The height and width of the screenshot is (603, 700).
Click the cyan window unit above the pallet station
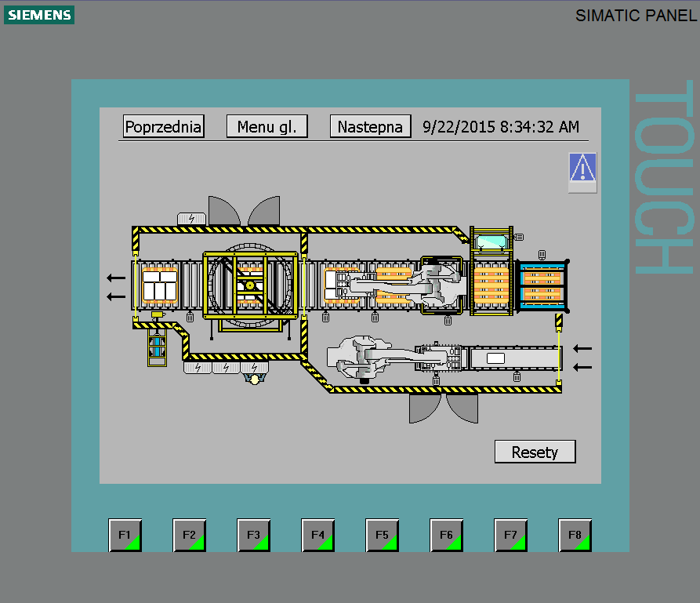pos(491,242)
